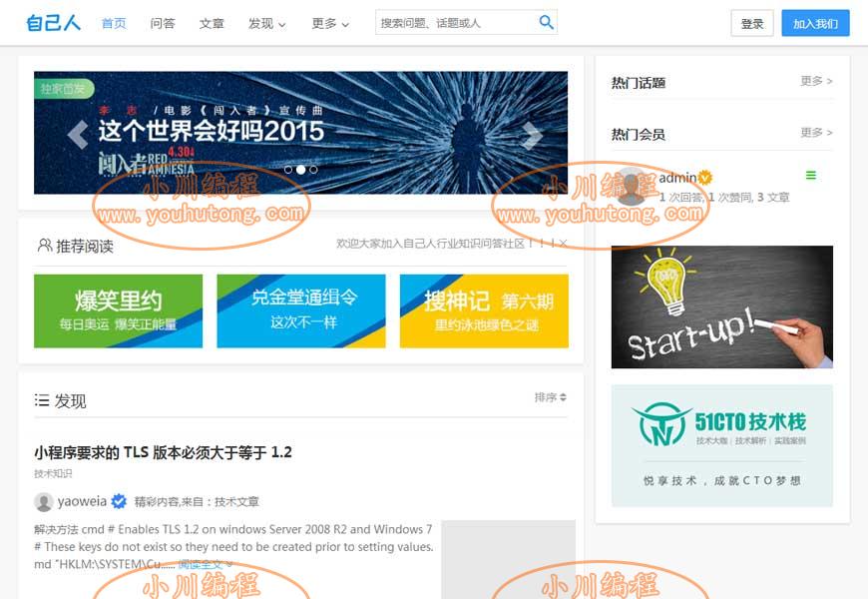The height and width of the screenshot is (599, 868).
Task: Click the 登录 button
Action: [752, 23]
